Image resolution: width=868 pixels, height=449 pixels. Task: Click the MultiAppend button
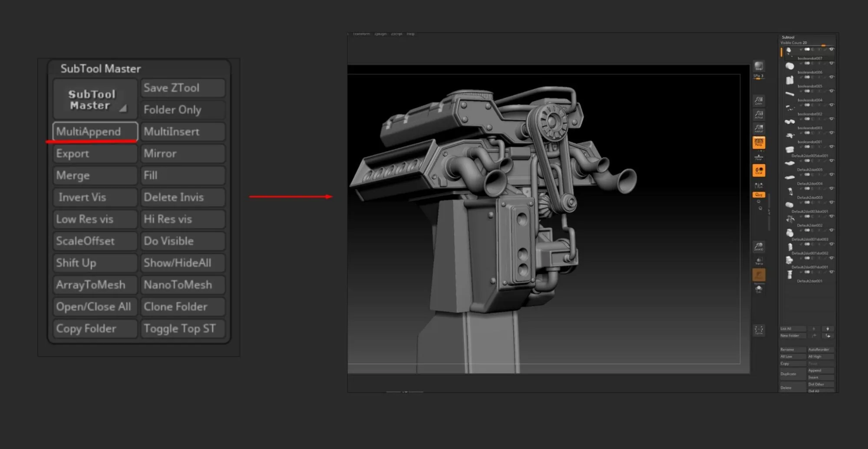point(95,131)
